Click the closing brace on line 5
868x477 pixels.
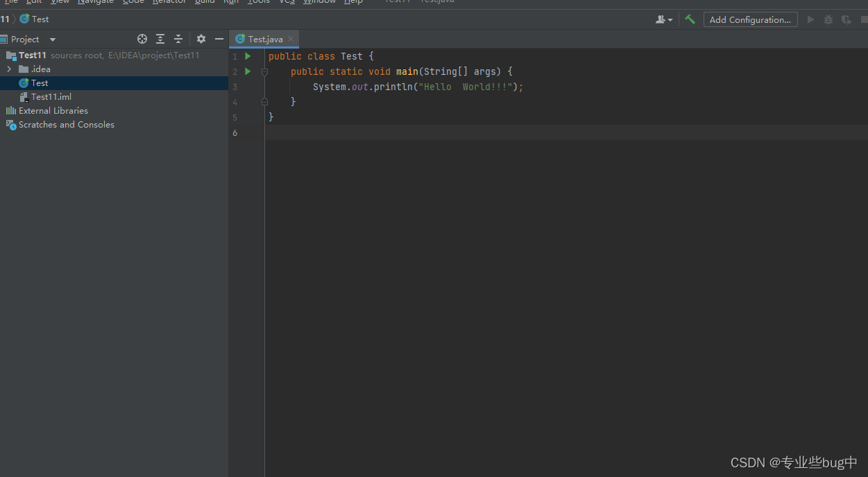(271, 118)
